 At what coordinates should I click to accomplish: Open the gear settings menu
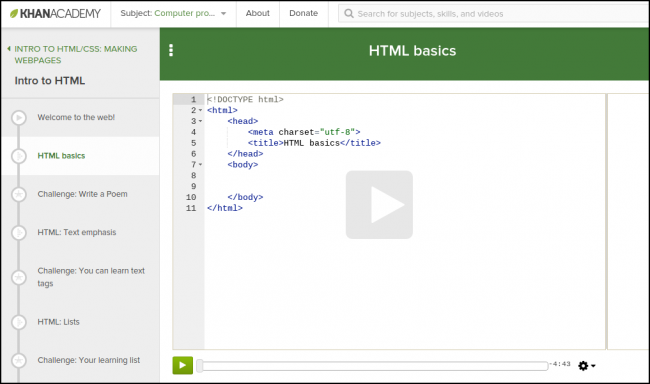(587, 366)
